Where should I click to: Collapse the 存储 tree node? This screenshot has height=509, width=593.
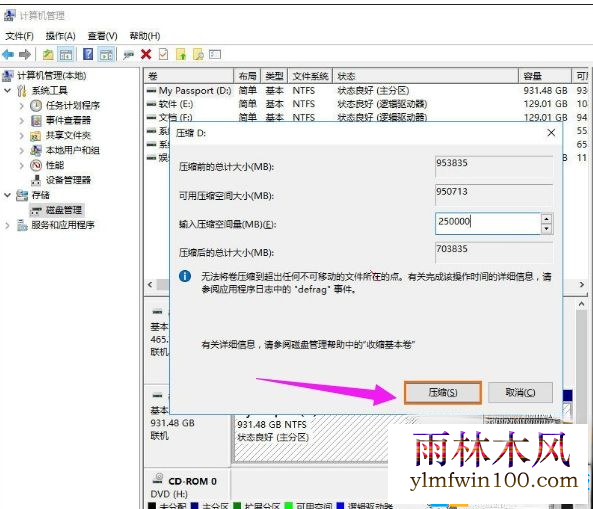point(8,195)
